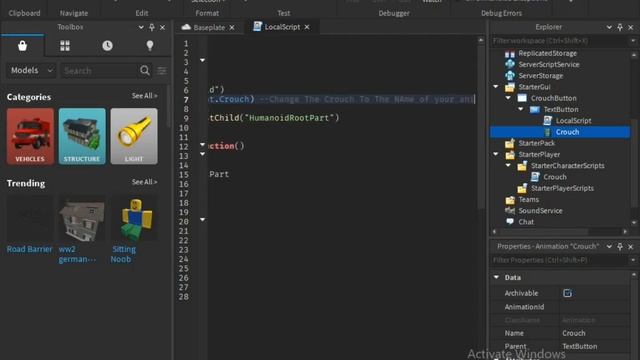
Task: Close the LocalScript tab
Action: coord(307,27)
